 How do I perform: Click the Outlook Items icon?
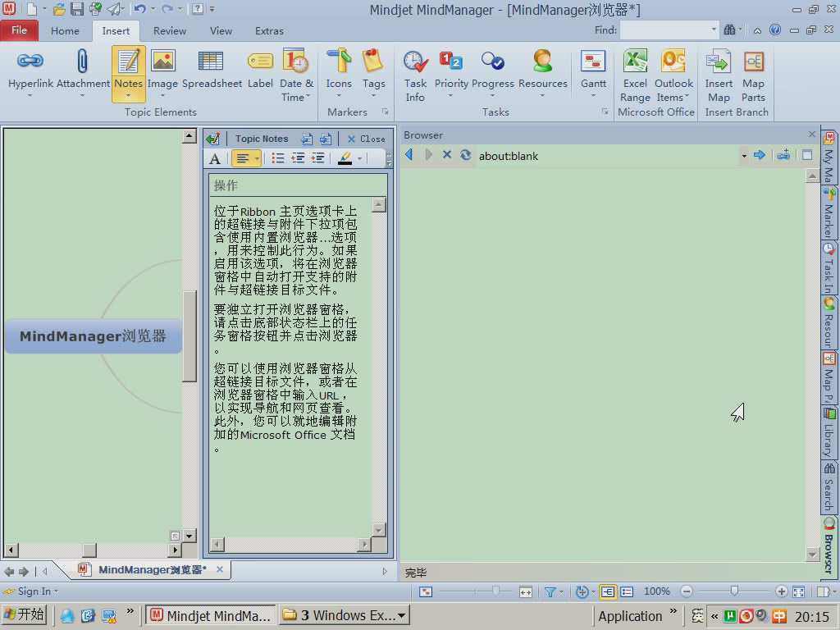click(x=673, y=61)
